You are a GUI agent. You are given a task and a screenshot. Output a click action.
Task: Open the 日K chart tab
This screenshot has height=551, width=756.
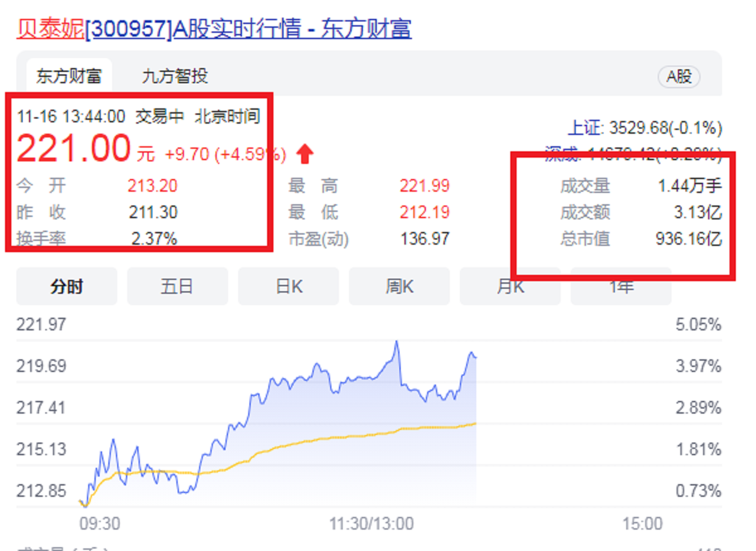pyautogui.click(x=289, y=287)
